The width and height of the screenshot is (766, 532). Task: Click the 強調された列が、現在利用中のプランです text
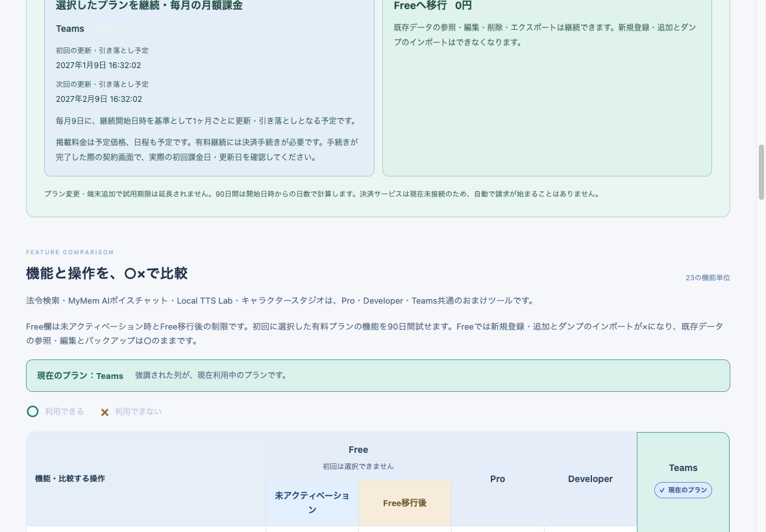click(212, 376)
